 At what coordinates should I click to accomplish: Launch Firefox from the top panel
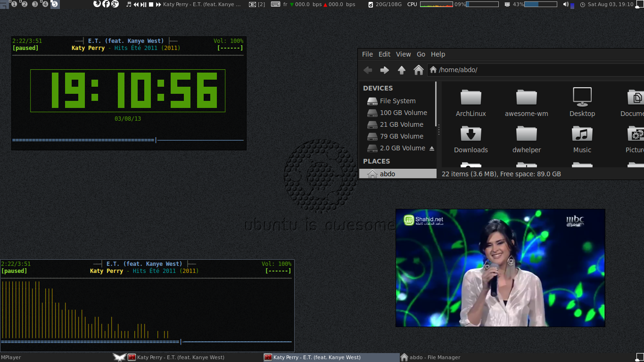tap(97, 4)
